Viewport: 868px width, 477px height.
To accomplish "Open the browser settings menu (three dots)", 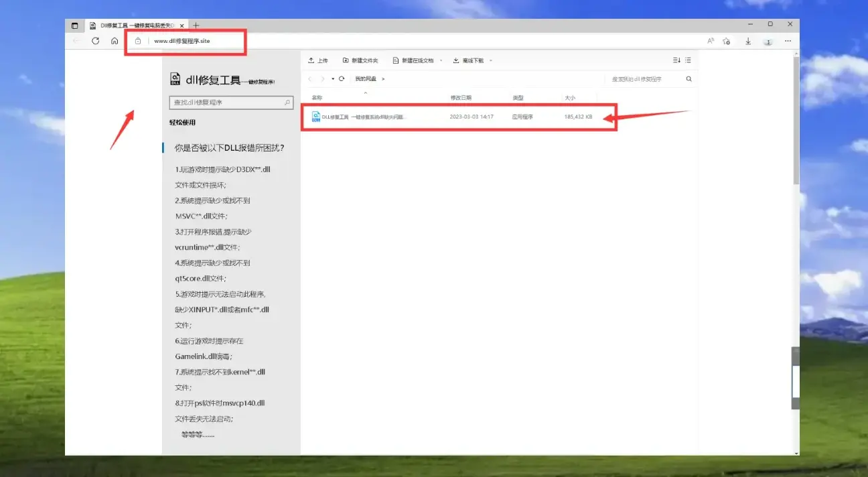I will tap(788, 41).
